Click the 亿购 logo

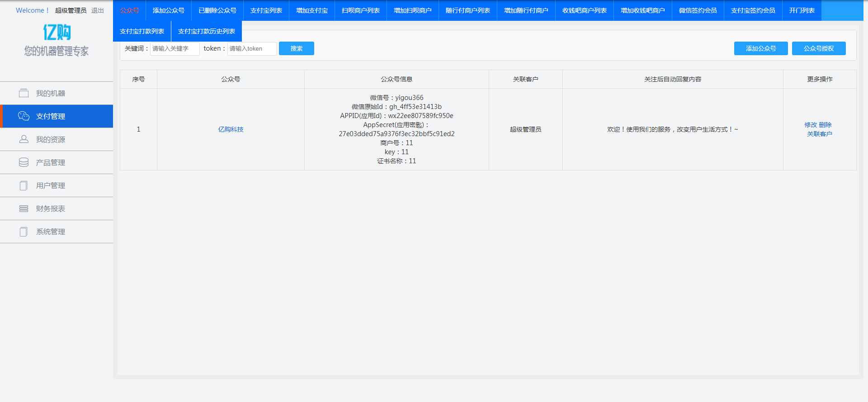(57, 33)
